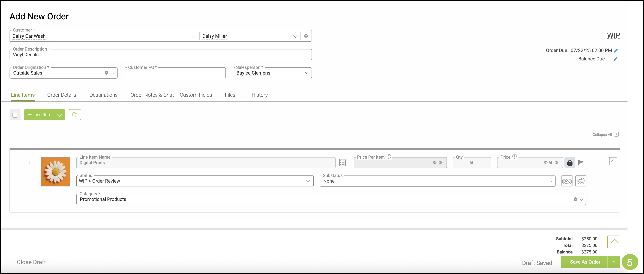Screen dimensions: 644x274
Task: Open the Line Item dropdown arrow
Action: tap(59, 115)
